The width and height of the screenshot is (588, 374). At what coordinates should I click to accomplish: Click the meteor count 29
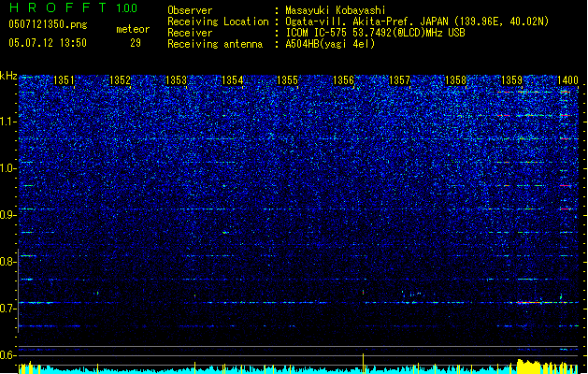click(136, 43)
